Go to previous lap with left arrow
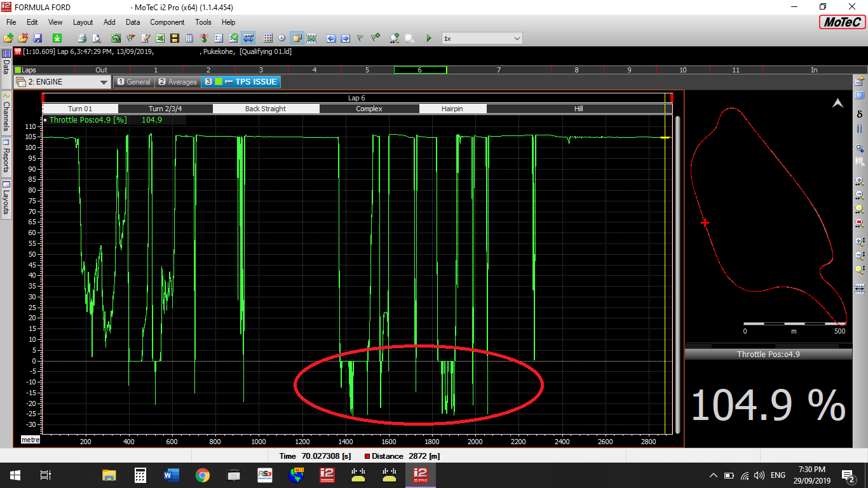Viewport: 868px width, 488px height. (331, 38)
